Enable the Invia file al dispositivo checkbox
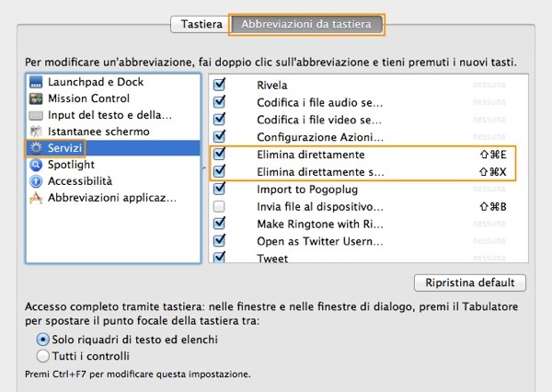This screenshot has height=392, width=552. pyautogui.click(x=219, y=207)
